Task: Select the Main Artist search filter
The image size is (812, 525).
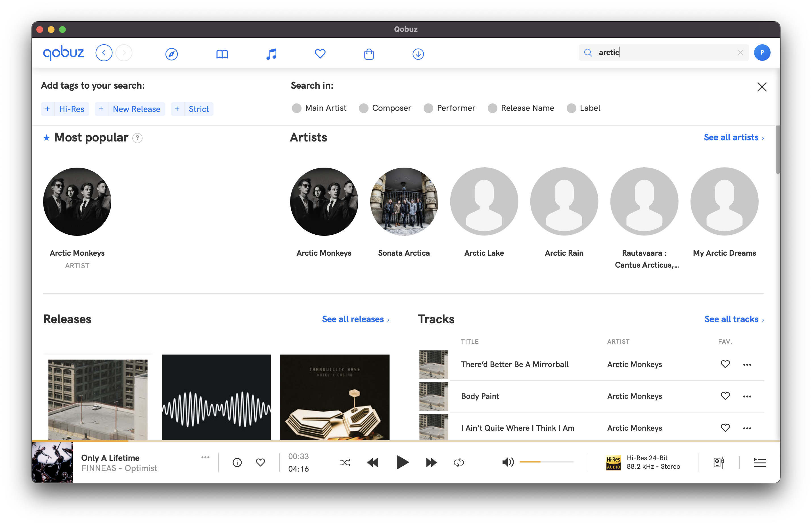Action: [x=296, y=108]
